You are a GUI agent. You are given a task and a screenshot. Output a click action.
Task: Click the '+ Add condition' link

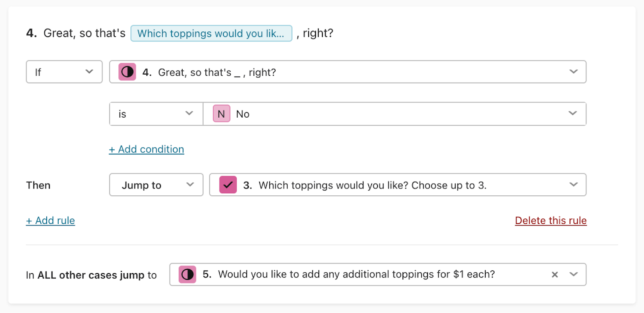click(147, 149)
